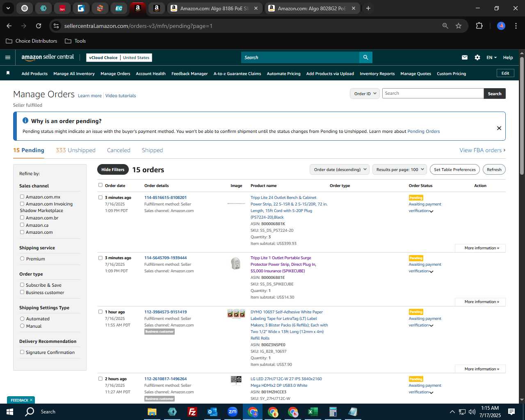Open a new browser tab

(x=368, y=8)
